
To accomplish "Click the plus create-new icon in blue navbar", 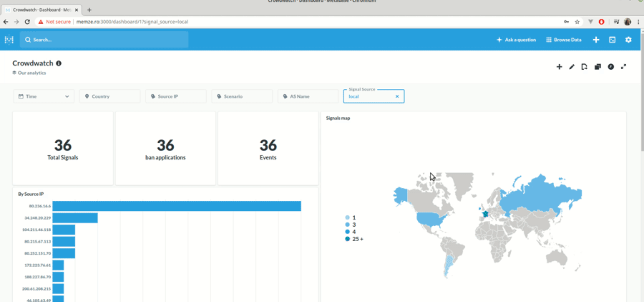I will click(596, 40).
